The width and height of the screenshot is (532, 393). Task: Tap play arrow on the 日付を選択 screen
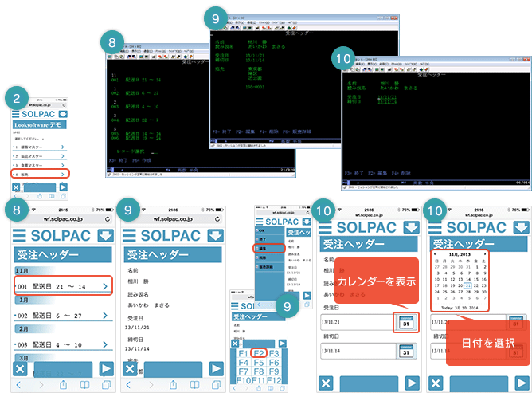[x=522, y=383]
